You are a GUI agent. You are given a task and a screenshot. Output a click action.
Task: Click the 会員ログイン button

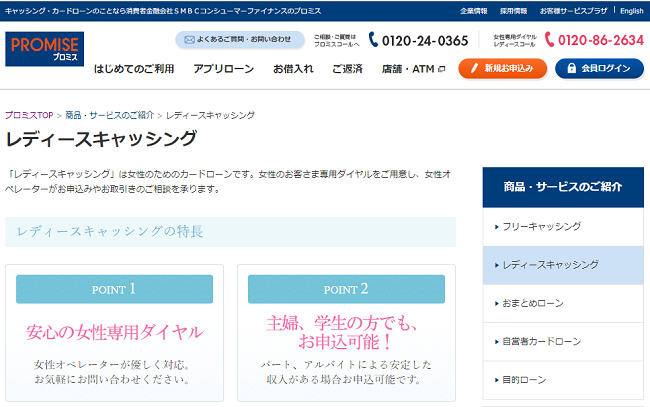point(599,68)
